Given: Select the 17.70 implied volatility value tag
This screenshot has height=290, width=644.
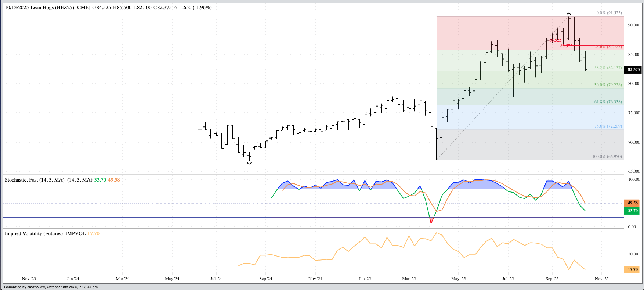Looking at the screenshot, I should [x=632, y=269].
